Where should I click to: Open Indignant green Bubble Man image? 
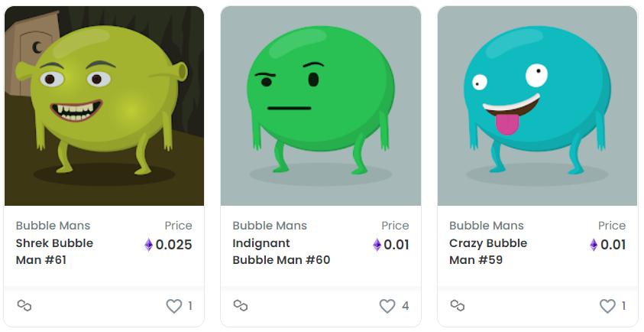pos(321,106)
